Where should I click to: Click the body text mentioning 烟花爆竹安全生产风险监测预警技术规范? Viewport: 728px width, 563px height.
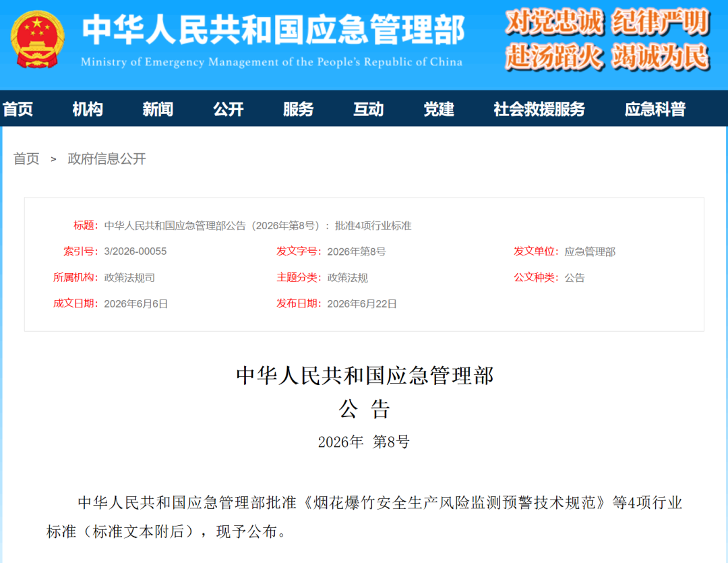tap(455, 502)
